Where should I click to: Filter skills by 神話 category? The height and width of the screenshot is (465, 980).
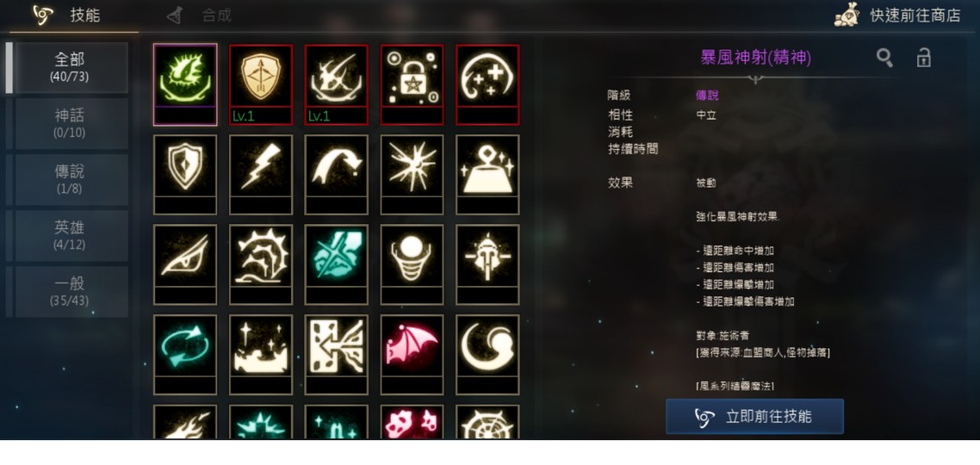(71, 124)
